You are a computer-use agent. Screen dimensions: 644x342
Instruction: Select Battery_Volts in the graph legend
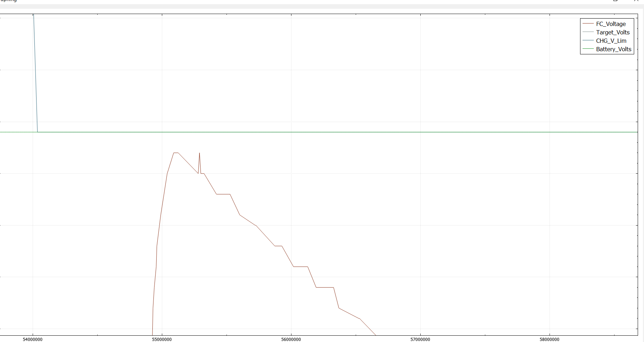tap(613, 49)
